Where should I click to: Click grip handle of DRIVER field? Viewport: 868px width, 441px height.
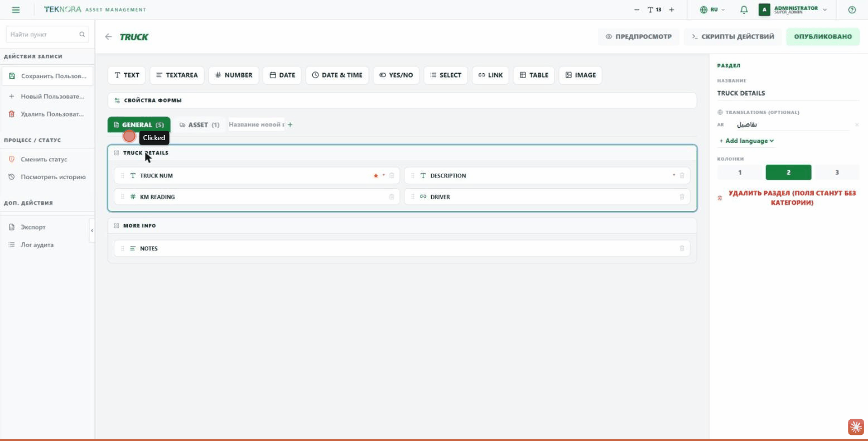(x=413, y=196)
